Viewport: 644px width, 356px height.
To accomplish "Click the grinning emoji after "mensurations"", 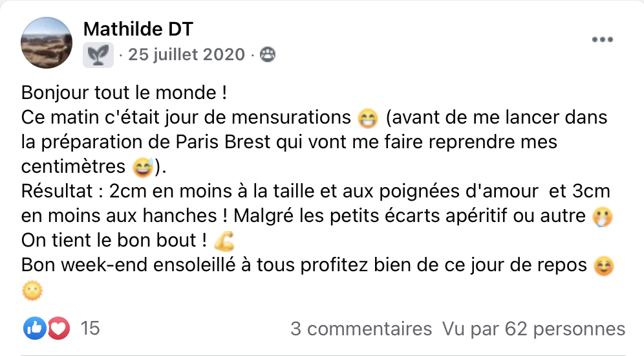I will [367, 118].
